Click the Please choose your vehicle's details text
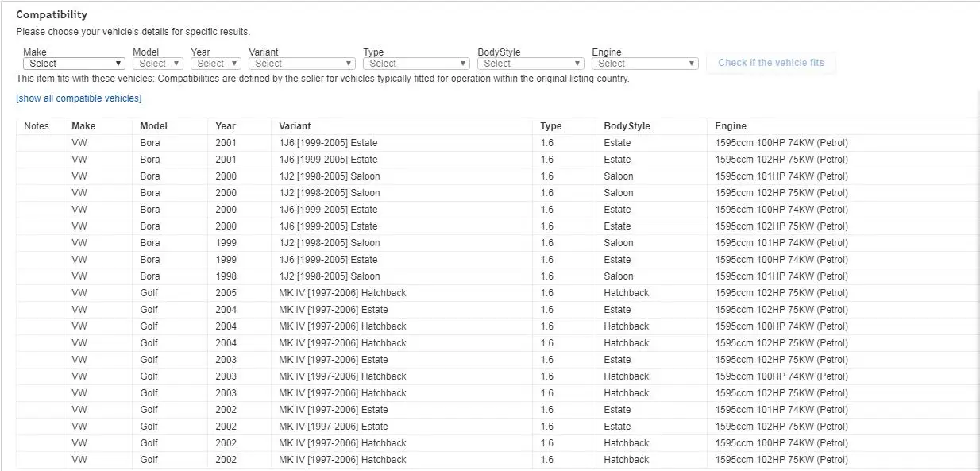980x471 pixels. [x=133, y=32]
